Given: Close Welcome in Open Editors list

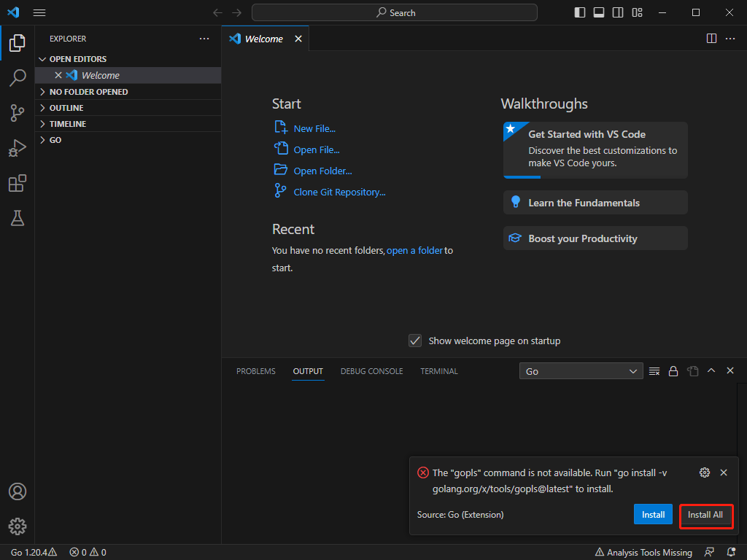Looking at the screenshot, I should pos(58,75).
